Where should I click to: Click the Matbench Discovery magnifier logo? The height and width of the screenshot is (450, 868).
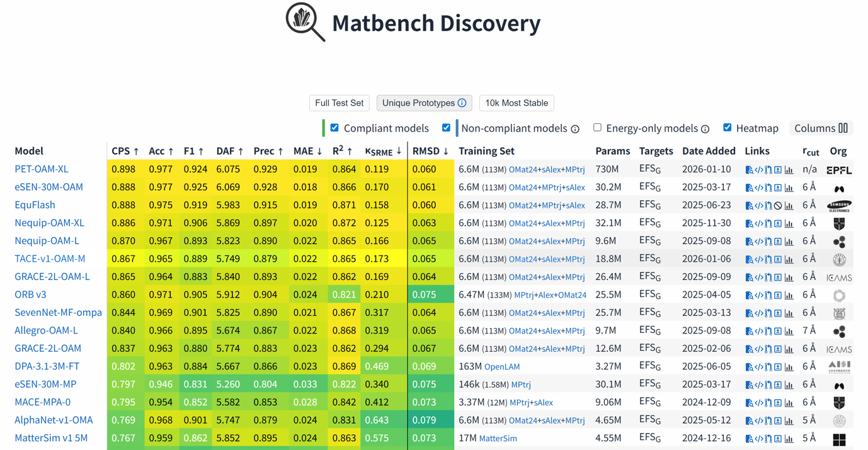click(x=305, y=22)
